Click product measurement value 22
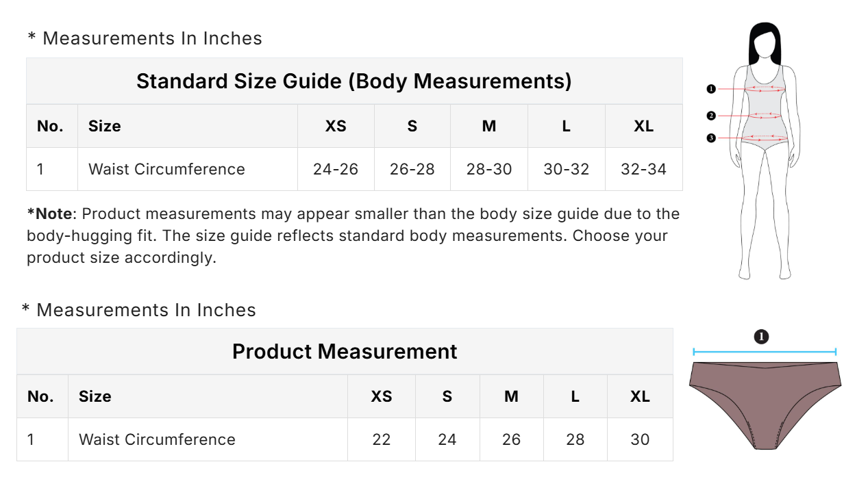Viewport: 868px width, 488px height. (x=382, y=439)
